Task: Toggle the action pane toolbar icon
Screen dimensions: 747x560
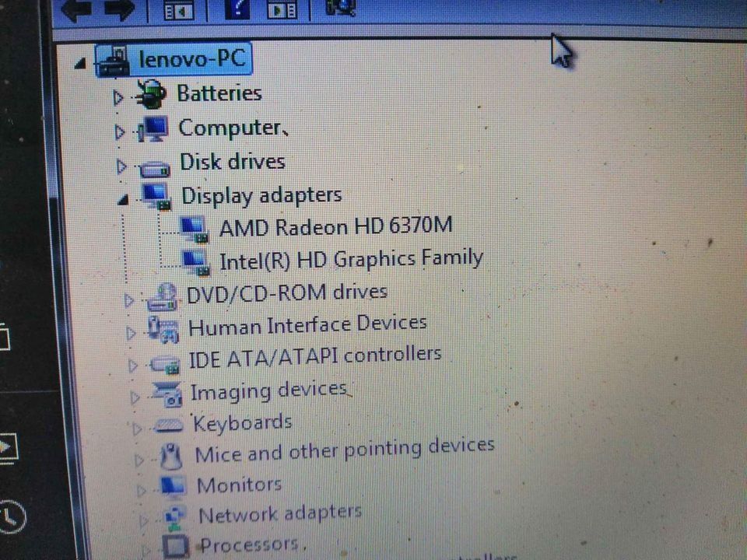Action: 282,9
